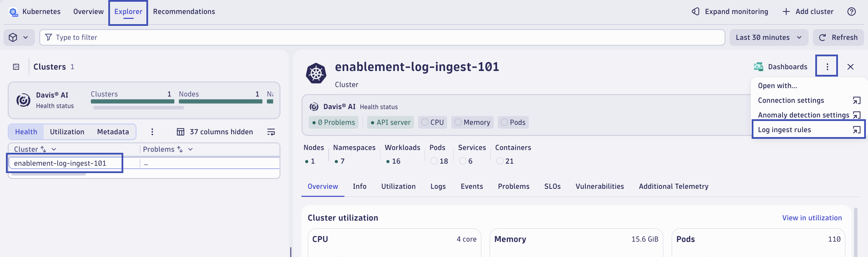Click the CPU health status chip
The height and width of the screenshot is (257, 868).
[432, 122]
